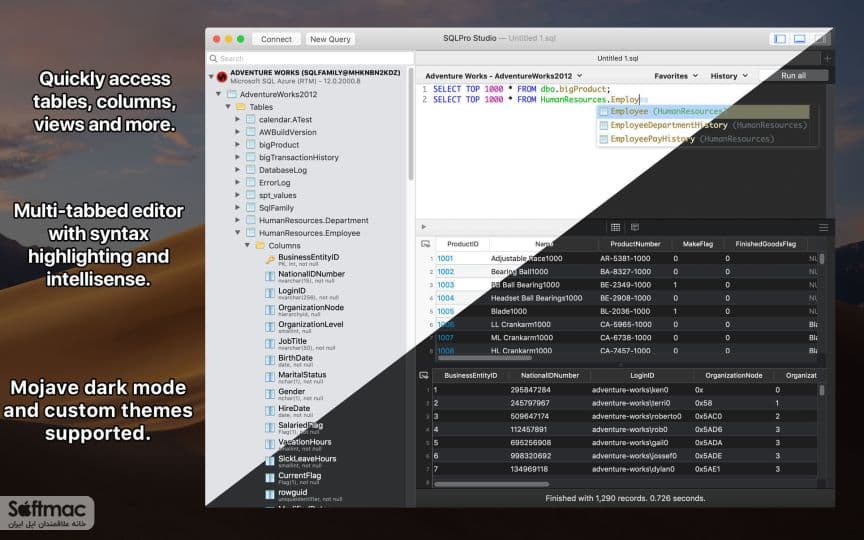This screenshot has width=864, height=540.
Task: Collapse the Tables folder
Action: [x=228, y=107]
